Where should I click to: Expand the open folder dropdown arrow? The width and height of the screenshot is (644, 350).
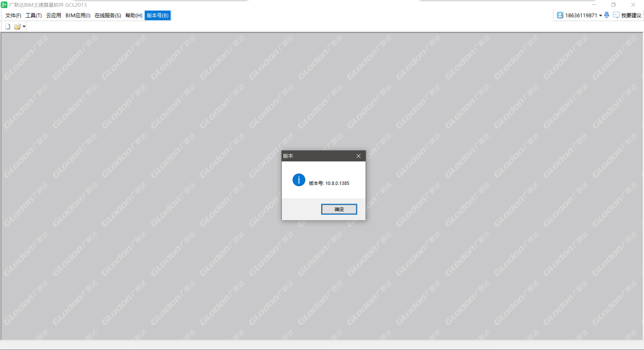[x=24, y=27]
